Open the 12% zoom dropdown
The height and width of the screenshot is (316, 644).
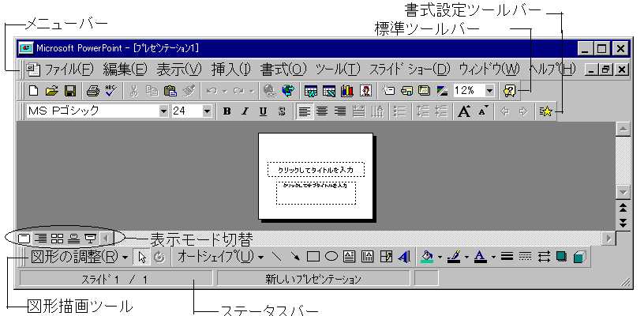pyautogui.click(x=489, y=90)
